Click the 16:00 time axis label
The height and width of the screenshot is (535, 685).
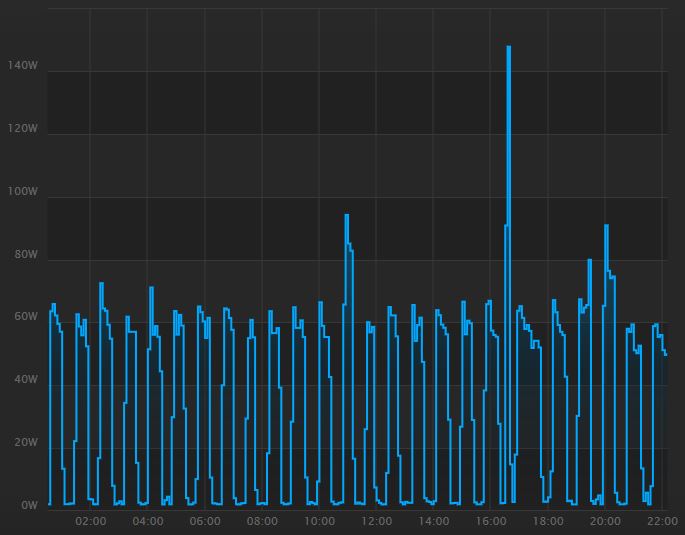(x=490, y=521)
